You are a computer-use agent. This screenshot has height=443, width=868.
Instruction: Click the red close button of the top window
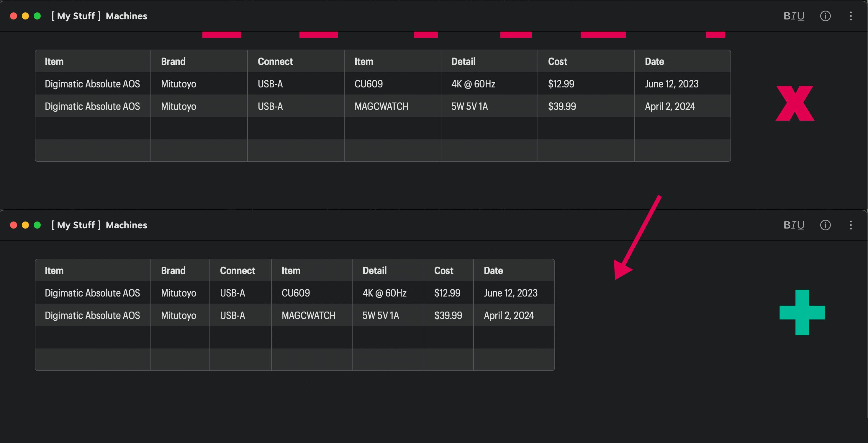pos(14,16)
